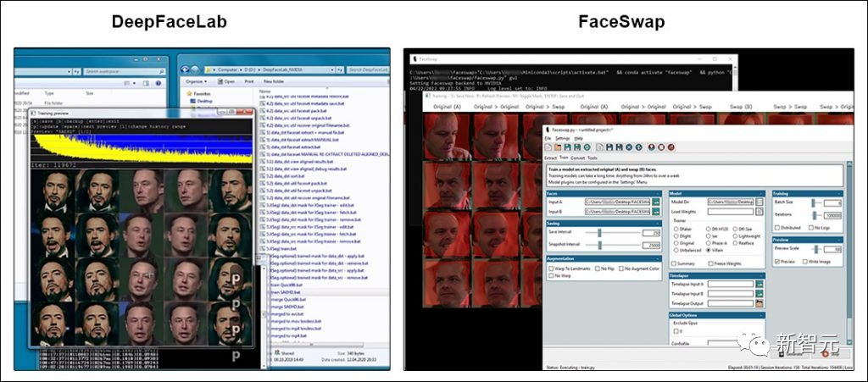Enable the Freeze Weights checkbox
868x382 pixels.
(711, 263)
